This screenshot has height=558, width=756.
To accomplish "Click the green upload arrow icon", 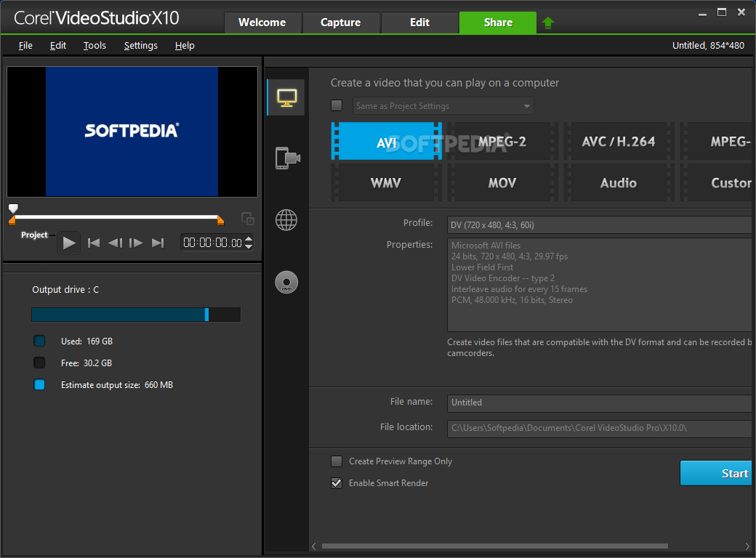I will (547, 23).
